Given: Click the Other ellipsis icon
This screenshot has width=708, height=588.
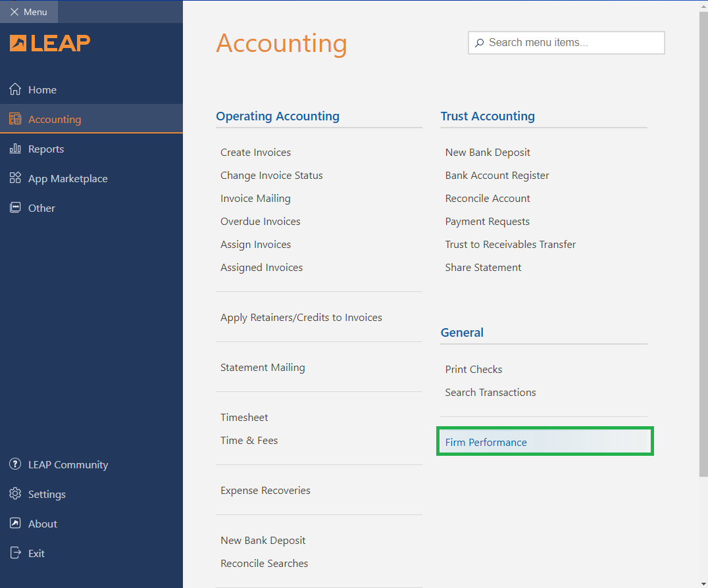Looking at the screenshot, I should click(15, 208).
